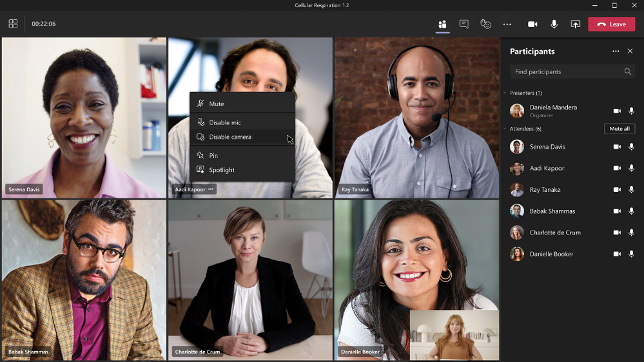Click Danielle Booker's avatar in Participants list
Viewport: 644px width, 362px height.
[x=516, y=254]
